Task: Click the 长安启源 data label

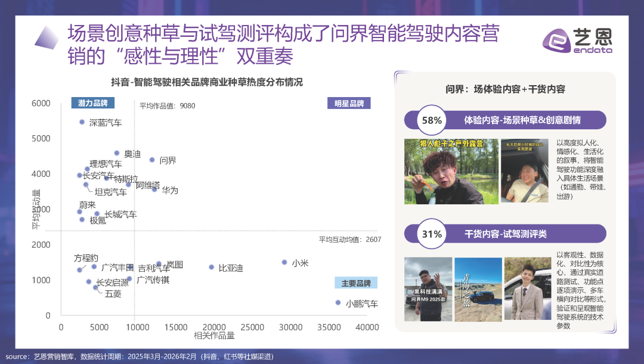Action: click(x=112, y=283)
